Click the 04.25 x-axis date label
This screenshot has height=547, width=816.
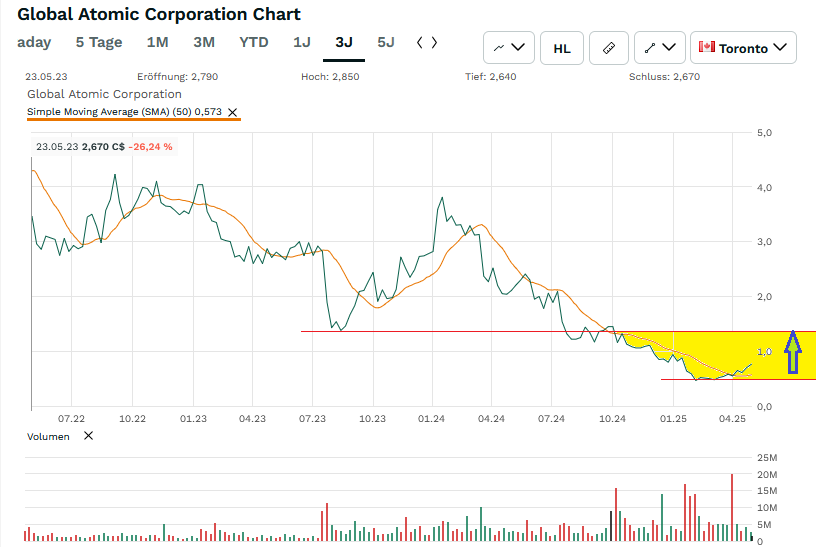(x=732, y=418)
